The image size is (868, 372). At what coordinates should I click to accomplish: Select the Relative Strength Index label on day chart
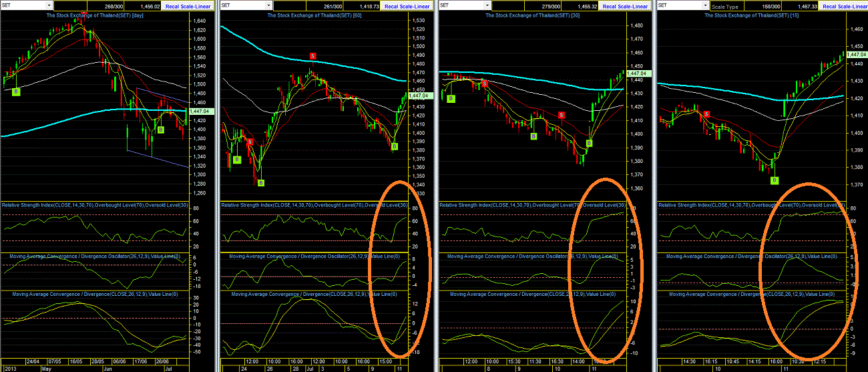tap(95, 204)
